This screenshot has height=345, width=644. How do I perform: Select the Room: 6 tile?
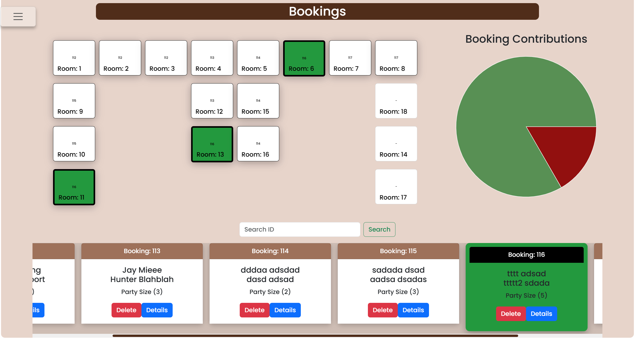[304, 58]
